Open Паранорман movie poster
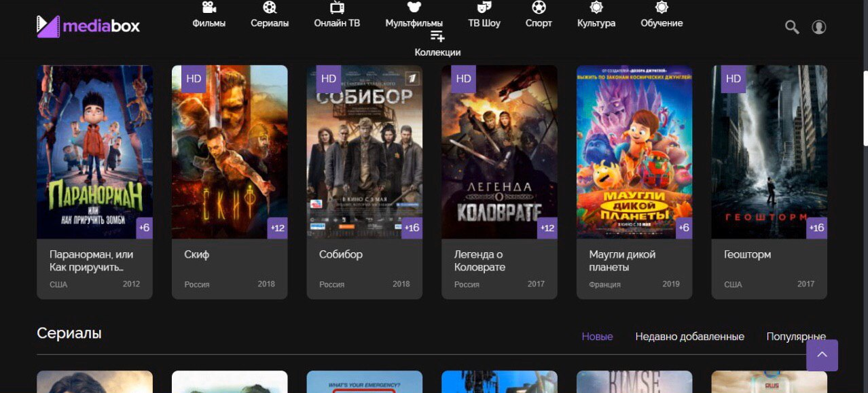The image size is (868, 393). (94, 152)
